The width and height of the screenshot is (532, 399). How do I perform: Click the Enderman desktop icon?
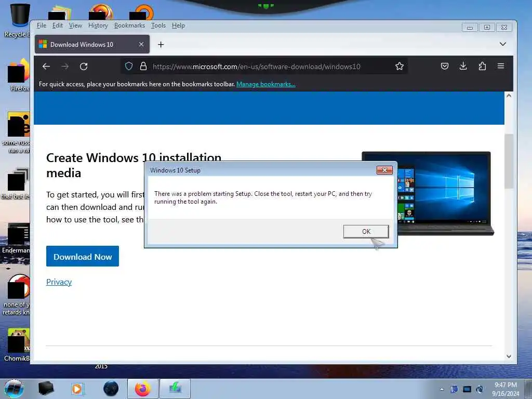[x=16, y=238]
